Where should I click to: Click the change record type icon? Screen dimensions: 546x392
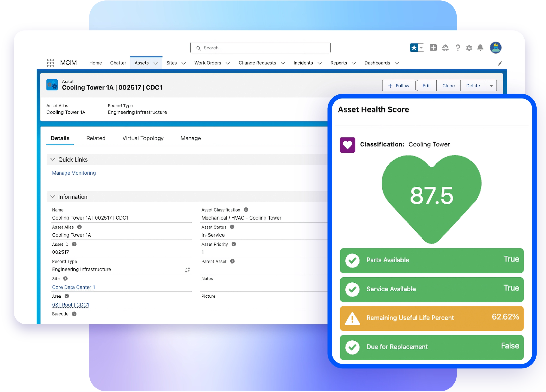(x=187, y=270)
